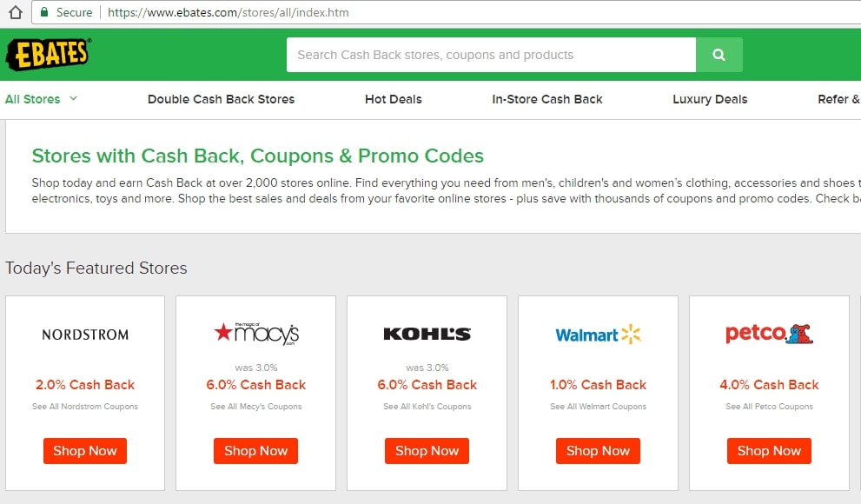Focus the Cash Back stores search field
This screenshot has width=861, height=504.
pos(491,55)
